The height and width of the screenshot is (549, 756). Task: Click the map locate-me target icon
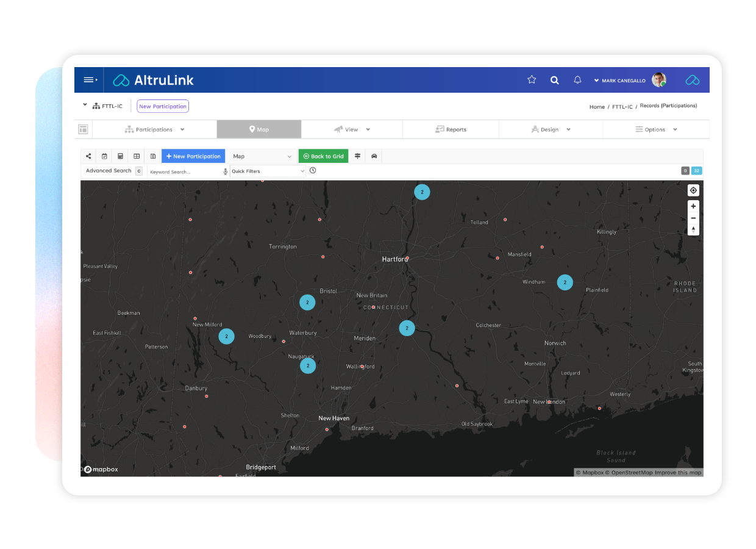693,190
